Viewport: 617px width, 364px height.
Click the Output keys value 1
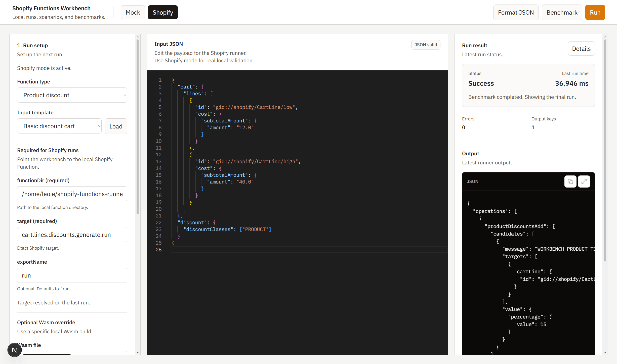pos(533,127)
